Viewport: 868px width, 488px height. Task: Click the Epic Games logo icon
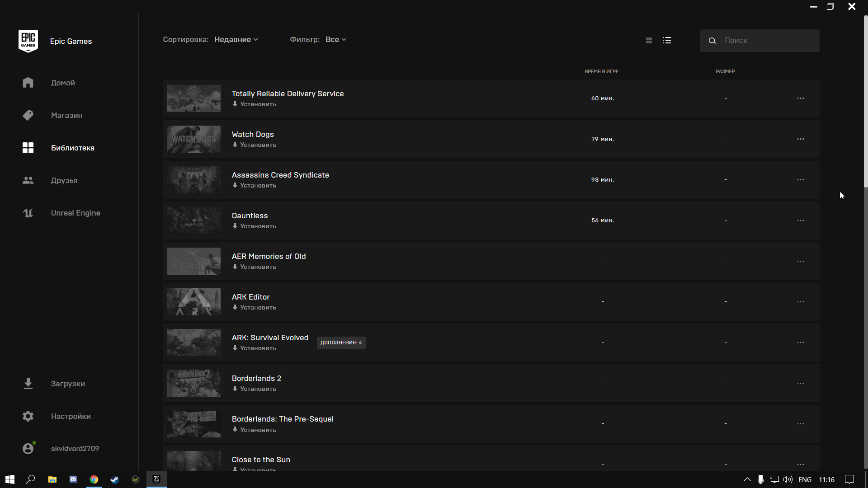click(x=28, y=41)
